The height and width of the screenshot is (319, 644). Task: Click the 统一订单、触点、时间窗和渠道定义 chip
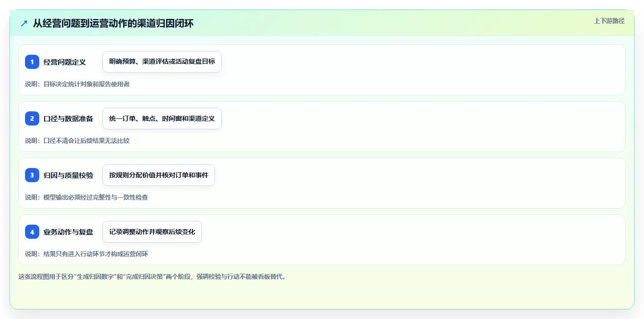click(x=162, y=118)
